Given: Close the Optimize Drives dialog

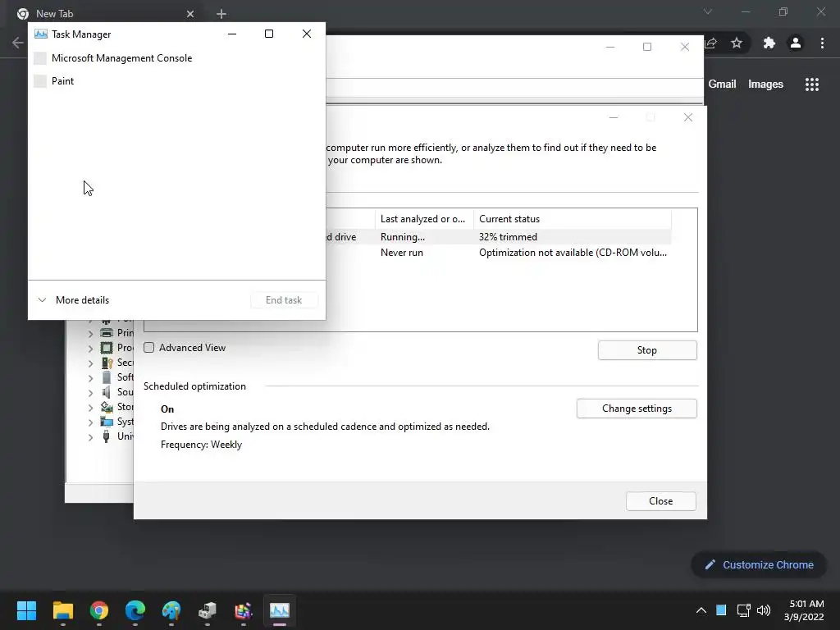Looking at the screenshot, I should (x=660, y=501).
